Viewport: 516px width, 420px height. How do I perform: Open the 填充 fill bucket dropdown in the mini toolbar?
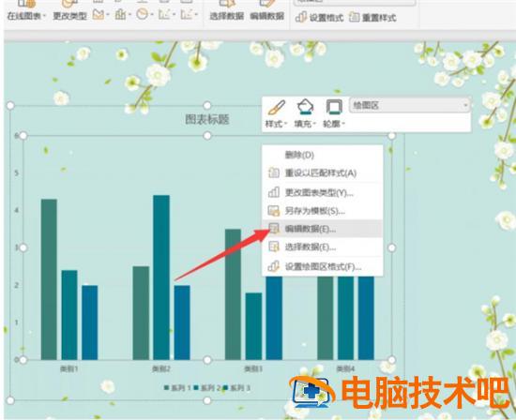(x=305, y=114)
